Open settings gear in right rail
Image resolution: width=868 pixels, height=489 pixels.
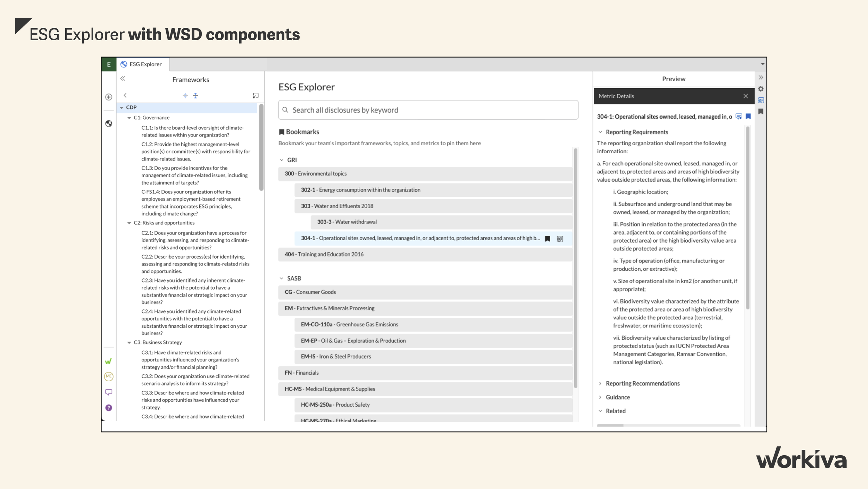761,89
